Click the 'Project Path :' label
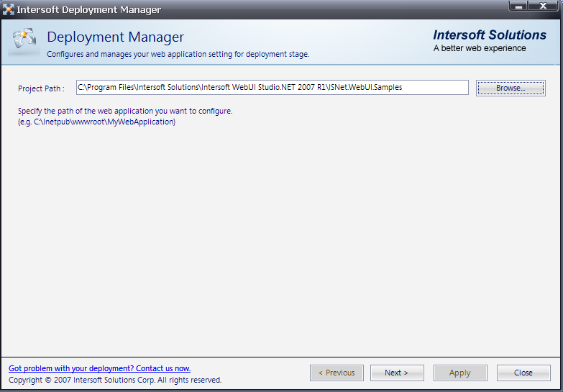This screenshot has height=392, width=563. point(41,88)
